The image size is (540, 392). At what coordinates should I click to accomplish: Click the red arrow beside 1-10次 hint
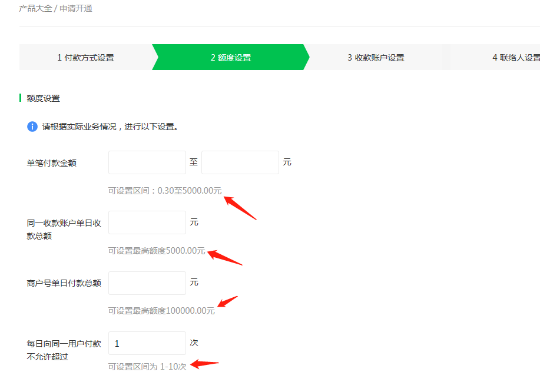click(x=206, y=364)
